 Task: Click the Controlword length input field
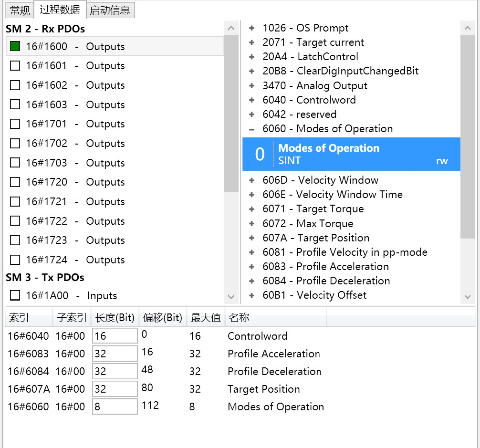pyautogui.click(x=115, y=336)
